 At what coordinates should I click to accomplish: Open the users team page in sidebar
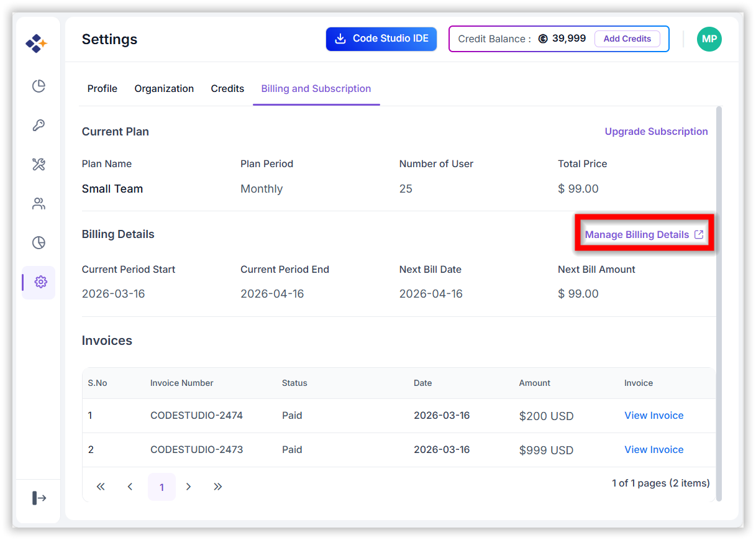(39, 204)
